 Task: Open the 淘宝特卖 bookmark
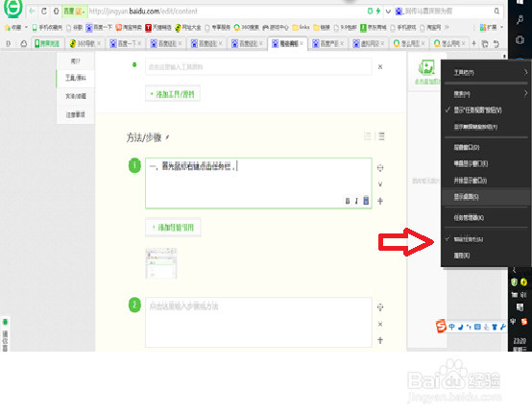[x=129, y=28]
